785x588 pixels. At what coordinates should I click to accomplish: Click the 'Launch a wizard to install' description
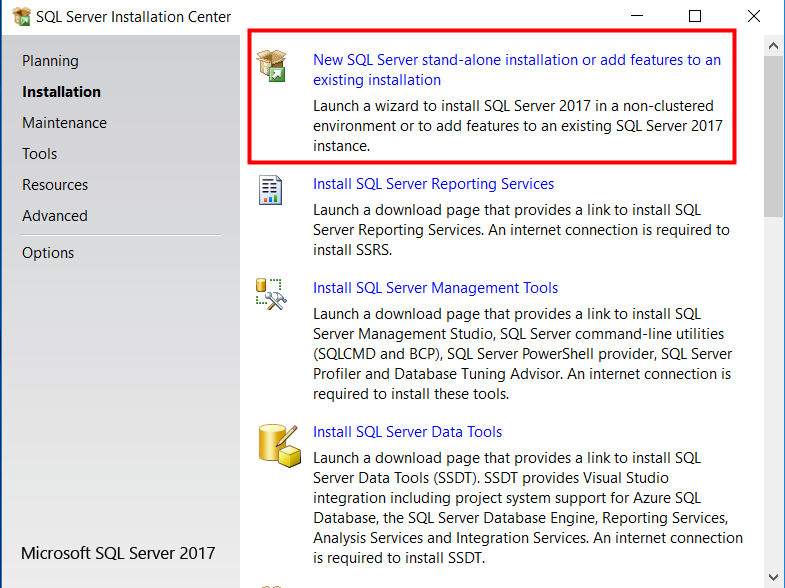pos(518,126)
